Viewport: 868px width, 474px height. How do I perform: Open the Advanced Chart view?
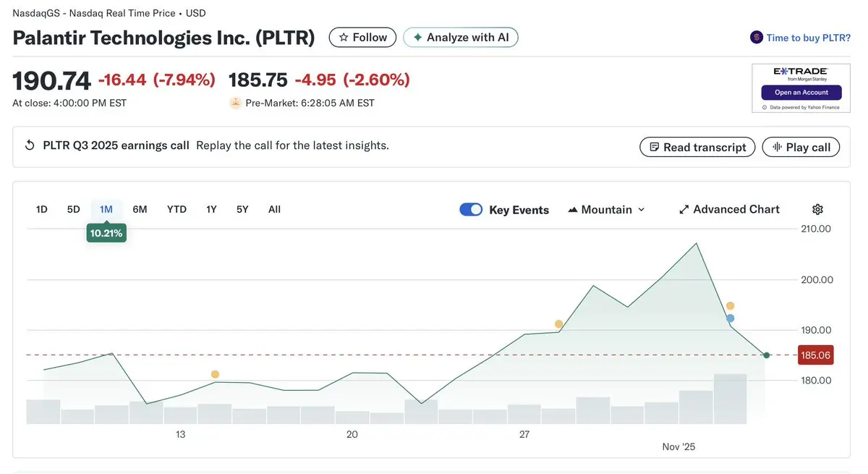tap(729, 209)
